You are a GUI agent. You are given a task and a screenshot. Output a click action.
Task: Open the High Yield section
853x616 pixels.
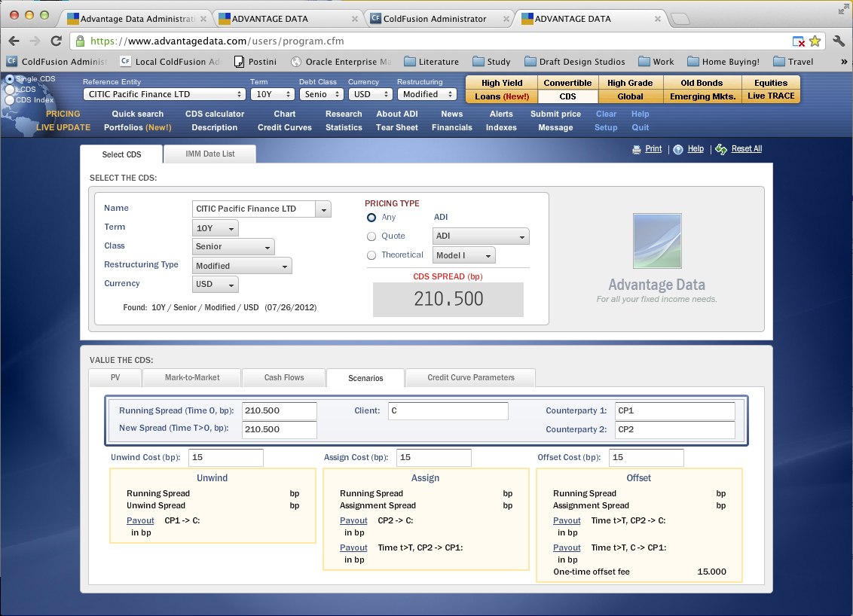[x=502, y=83]
